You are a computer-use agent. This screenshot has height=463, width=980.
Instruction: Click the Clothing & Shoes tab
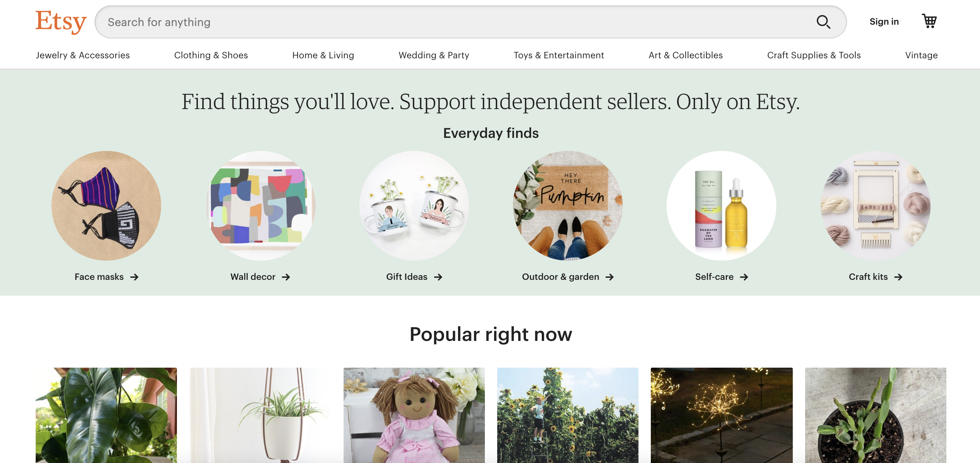[x=211, y=55]
